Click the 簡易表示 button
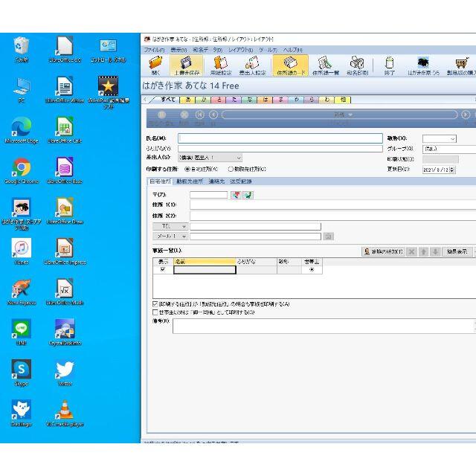This screenshot has height=476, width=476. click(457, 251)
